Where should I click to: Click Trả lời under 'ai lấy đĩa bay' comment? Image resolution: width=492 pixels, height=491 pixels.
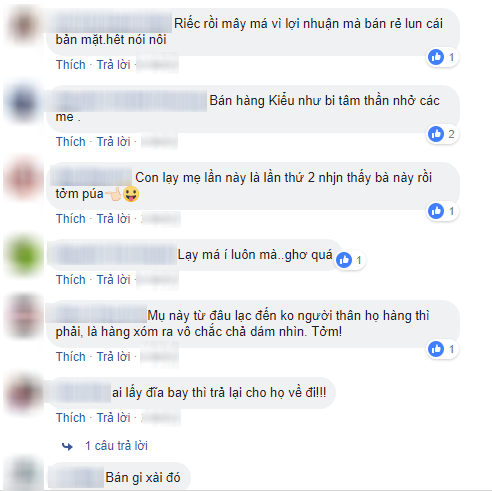click(113, 418)
